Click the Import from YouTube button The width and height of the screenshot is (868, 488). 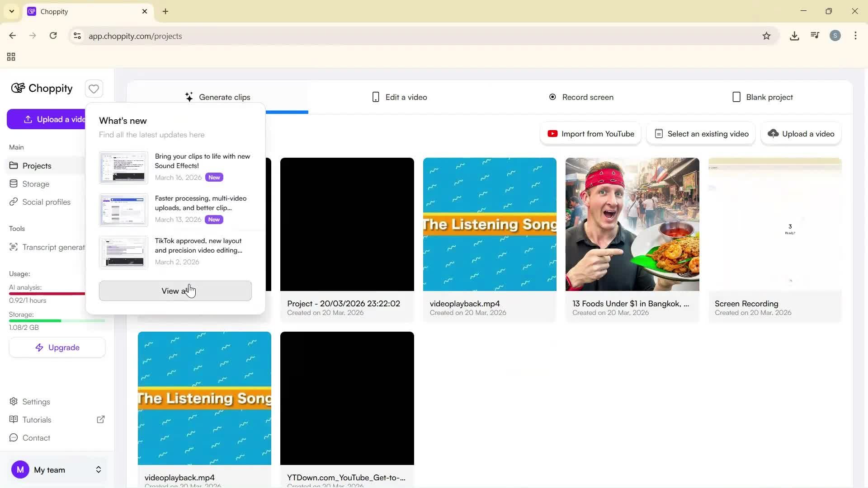click(590, 134)
